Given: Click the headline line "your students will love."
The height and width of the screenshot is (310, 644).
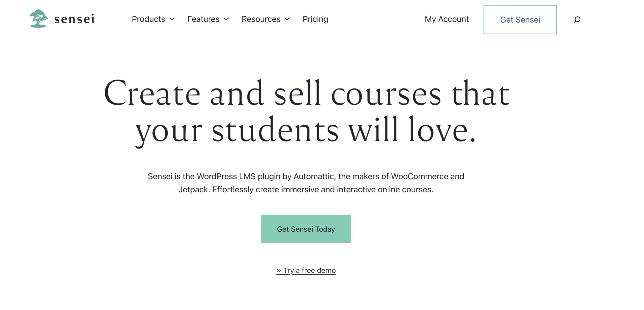Looking at the screenshot, I should tap(305, 131).
